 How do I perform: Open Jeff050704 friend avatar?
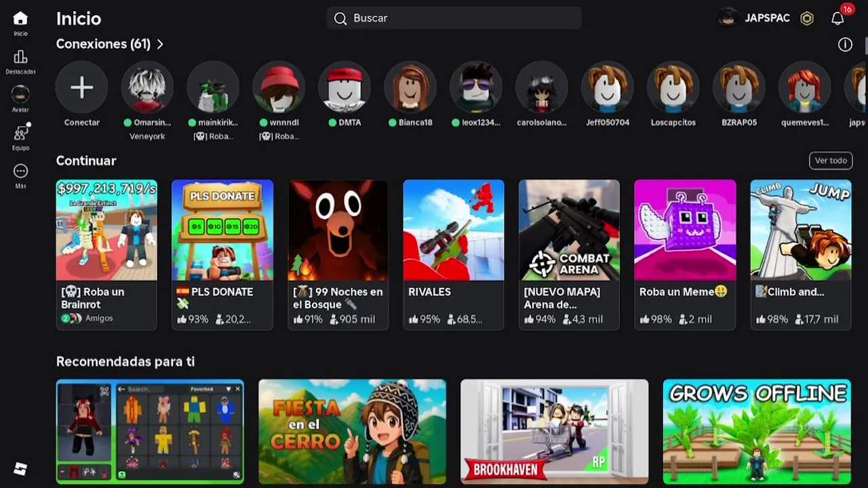(608, 87)
